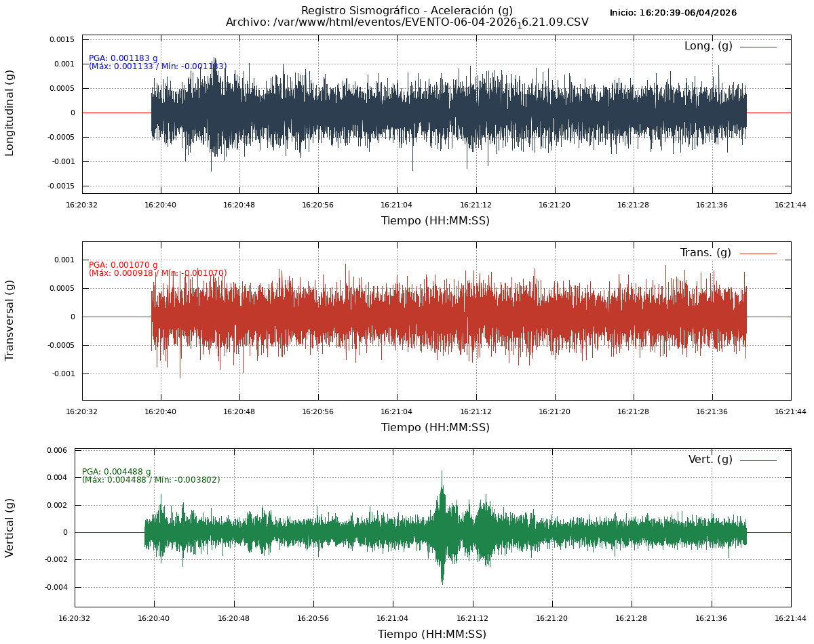Click the Trans. (g) legend line sample
This screenshot has height=644, width=814.
coord(758,254)
